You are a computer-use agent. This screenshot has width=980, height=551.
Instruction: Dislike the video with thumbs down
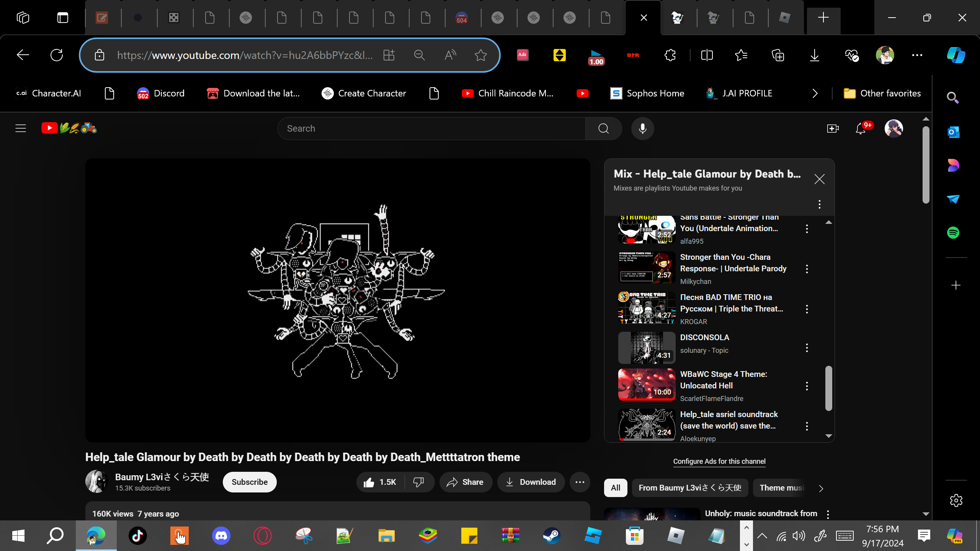418,482
